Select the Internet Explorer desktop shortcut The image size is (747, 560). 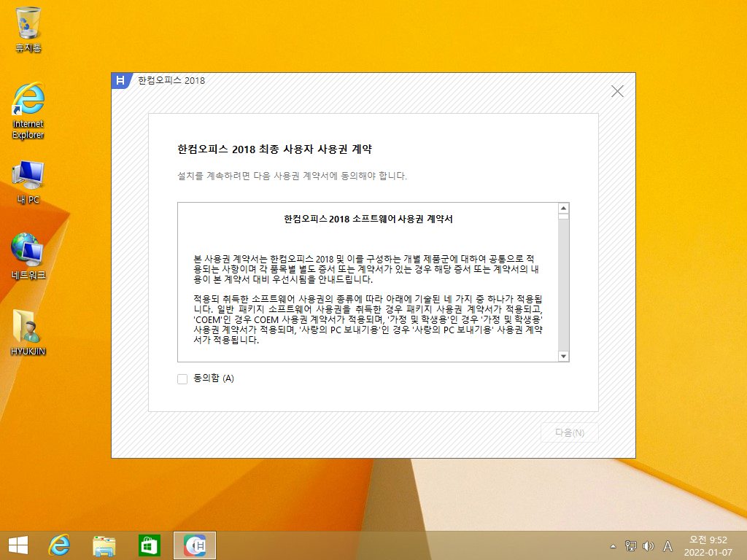point(28,111)
